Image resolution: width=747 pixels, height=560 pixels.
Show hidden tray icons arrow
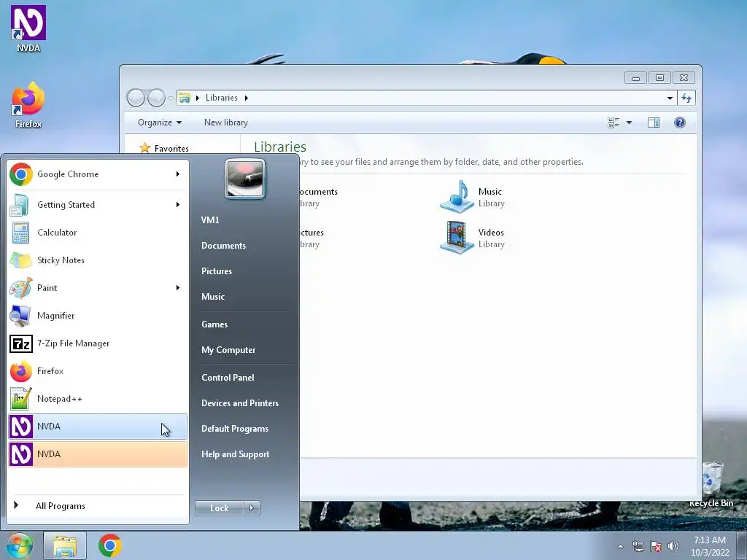click(620, 546)
